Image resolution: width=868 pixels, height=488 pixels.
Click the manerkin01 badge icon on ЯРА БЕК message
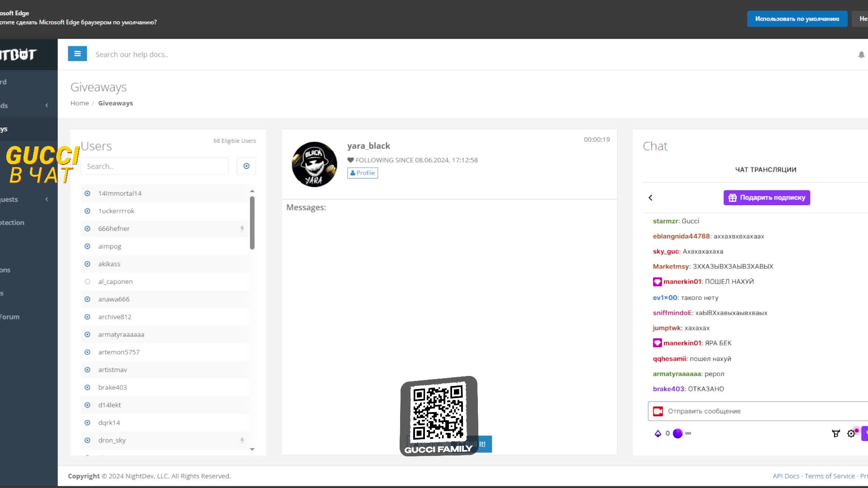coord(657,343)
